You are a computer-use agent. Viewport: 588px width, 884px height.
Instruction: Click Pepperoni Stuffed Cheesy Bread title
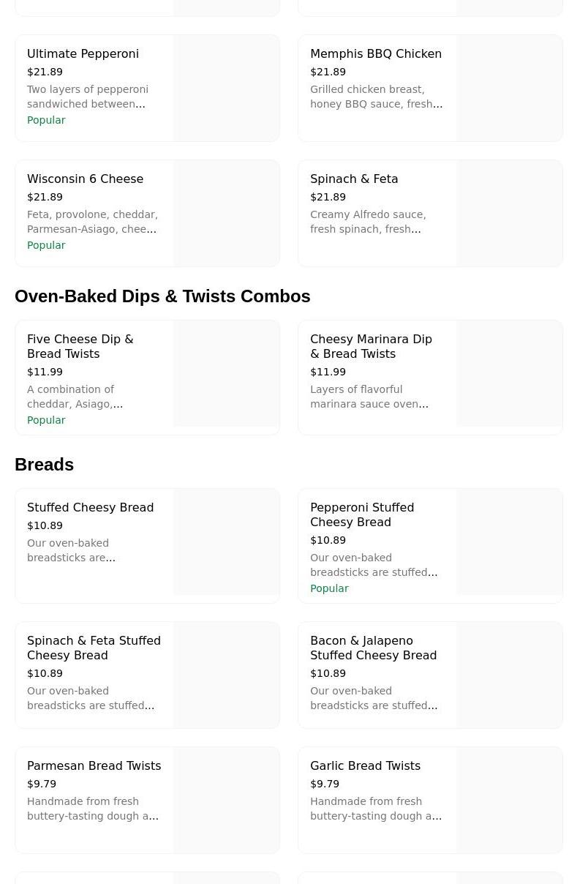[362, 514]
